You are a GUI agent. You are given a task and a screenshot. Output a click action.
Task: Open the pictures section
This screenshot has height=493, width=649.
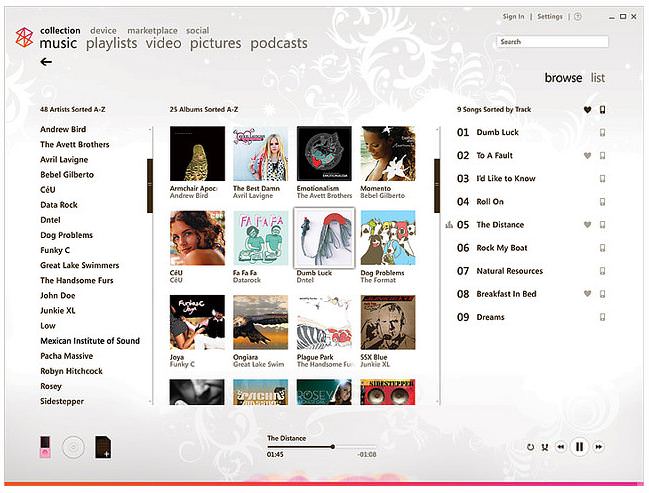(x=215, y=43)
